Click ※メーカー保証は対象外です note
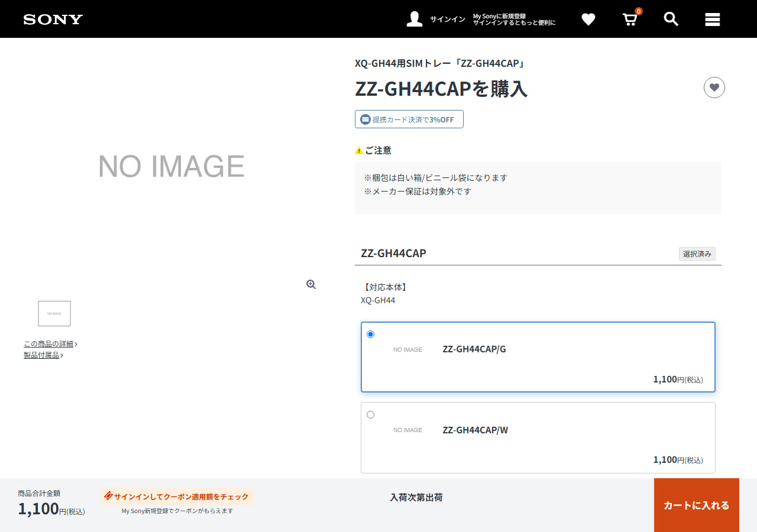The height and width of the screenshot is (532, 757). tap(418, 192)
